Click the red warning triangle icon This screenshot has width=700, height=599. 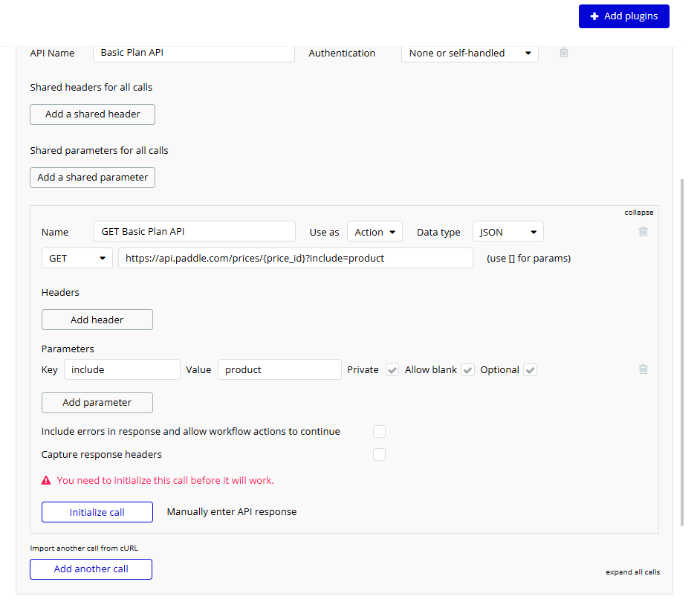[45, 480]
